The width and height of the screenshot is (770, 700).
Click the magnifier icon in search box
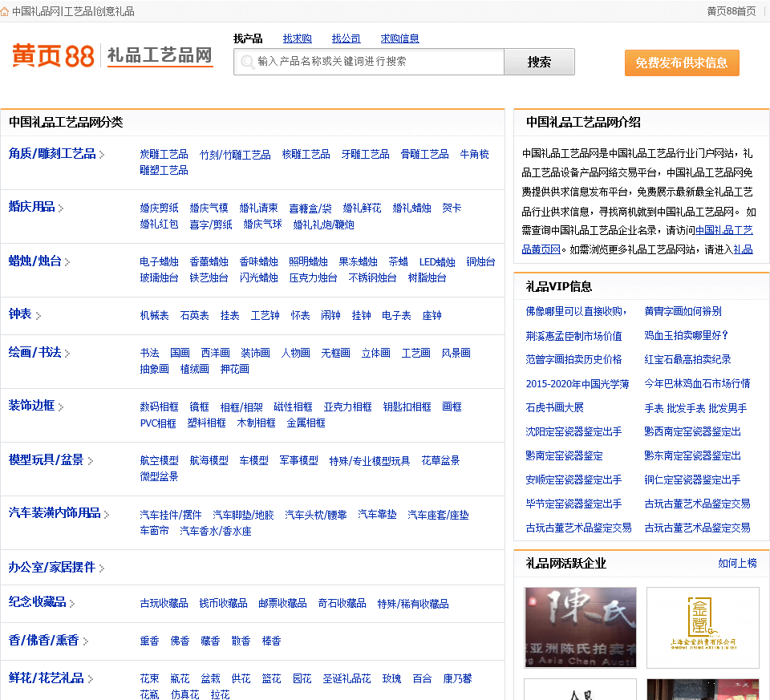tap(247, 62)
